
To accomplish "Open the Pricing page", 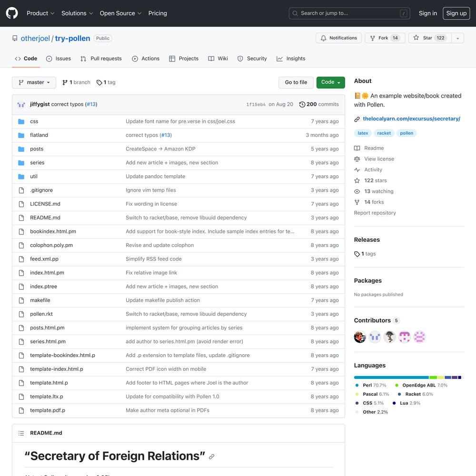I will click(158, 13).
